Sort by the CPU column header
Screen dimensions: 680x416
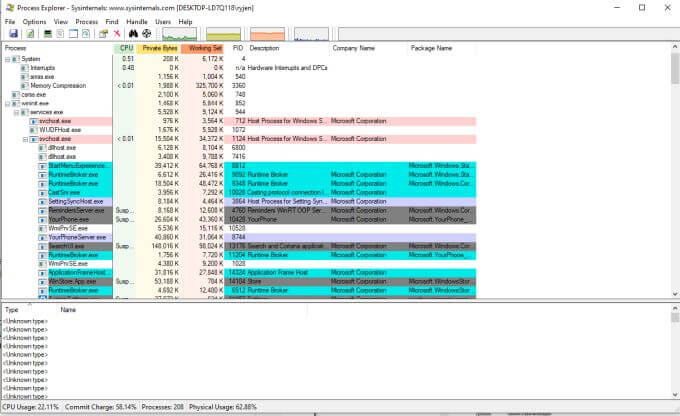click(125, 48)
